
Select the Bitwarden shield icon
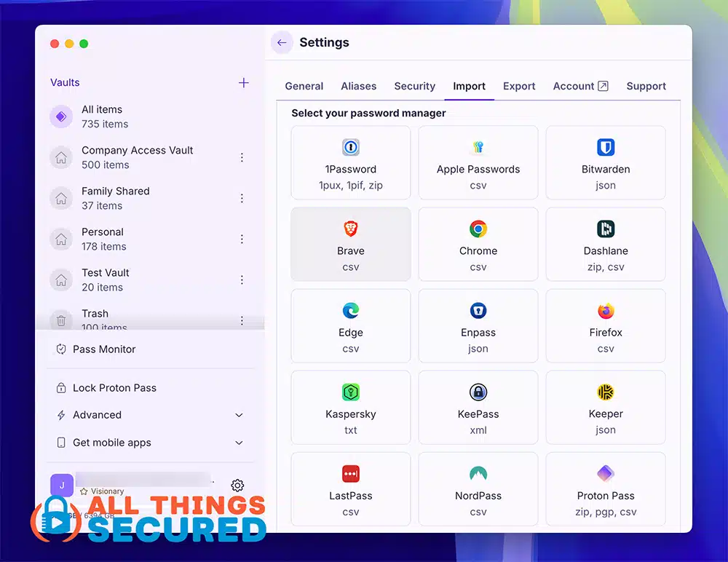tap(606, 148)
